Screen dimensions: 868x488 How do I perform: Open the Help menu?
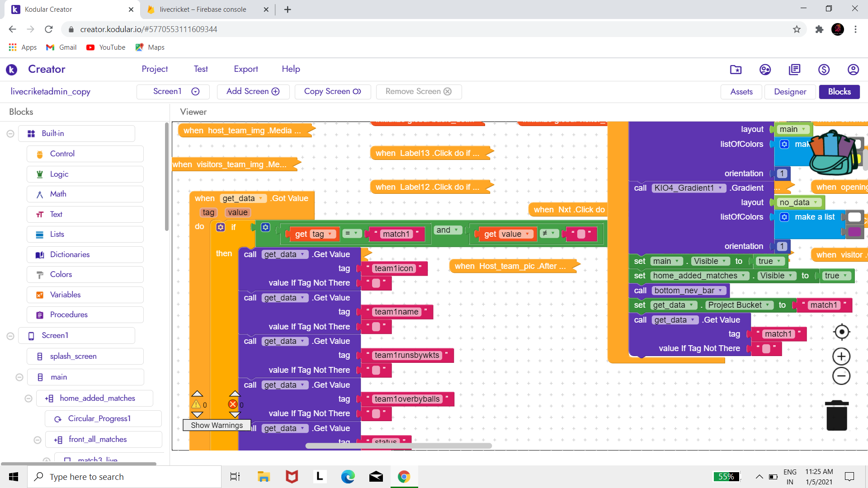(291, 69)
